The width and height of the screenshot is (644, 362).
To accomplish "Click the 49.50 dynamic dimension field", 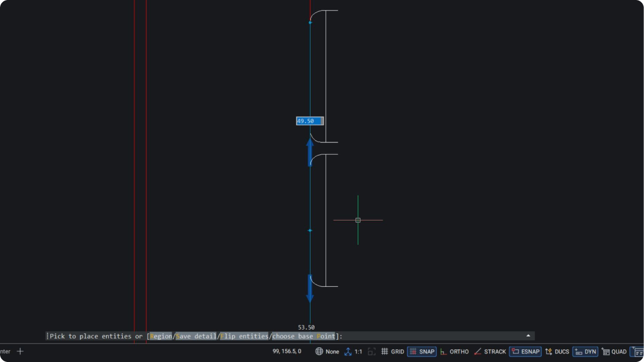I will [x=309, y=121].
